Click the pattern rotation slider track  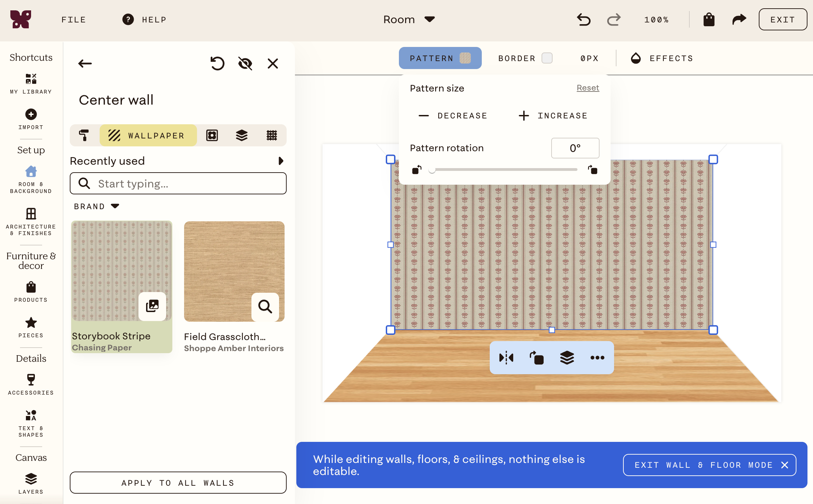point(504,170)
